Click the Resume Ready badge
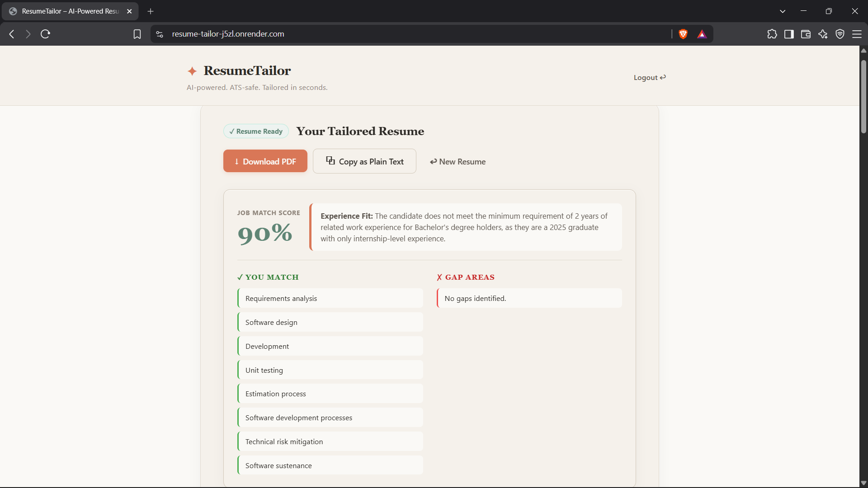The image size is (868, 488). click(256, 131)
